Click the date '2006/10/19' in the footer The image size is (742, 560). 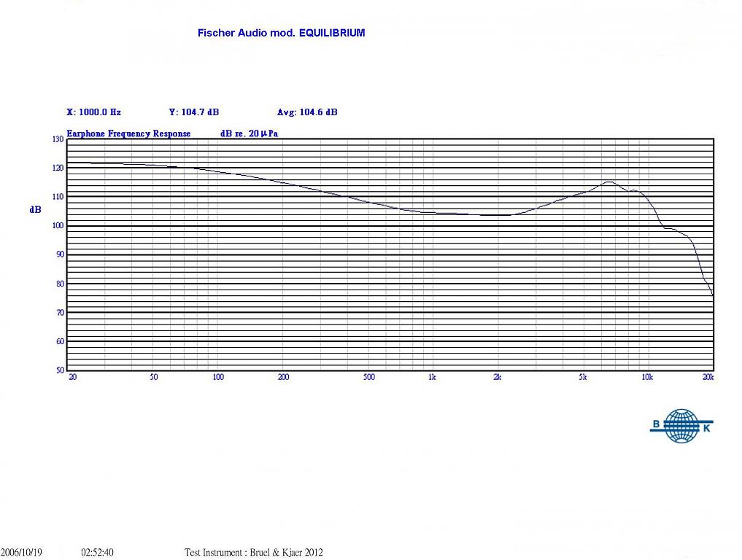[21, 553]
